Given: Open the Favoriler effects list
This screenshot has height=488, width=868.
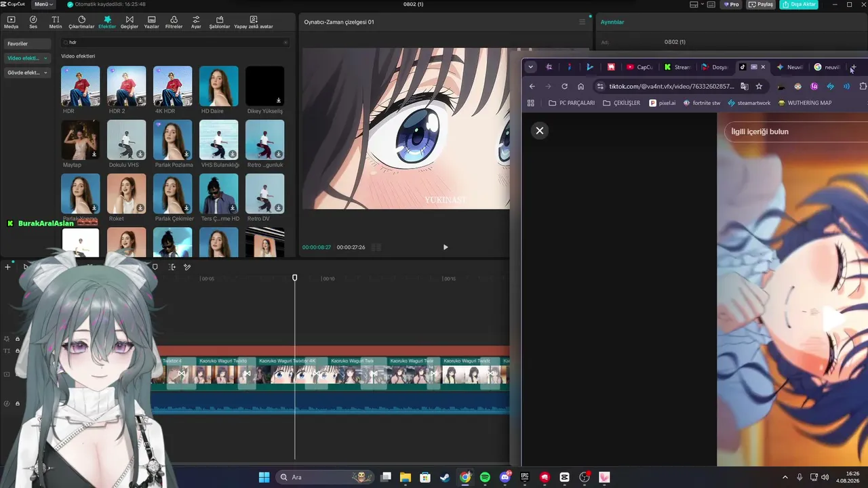Looking at the screenshot, I should (27, 43).
